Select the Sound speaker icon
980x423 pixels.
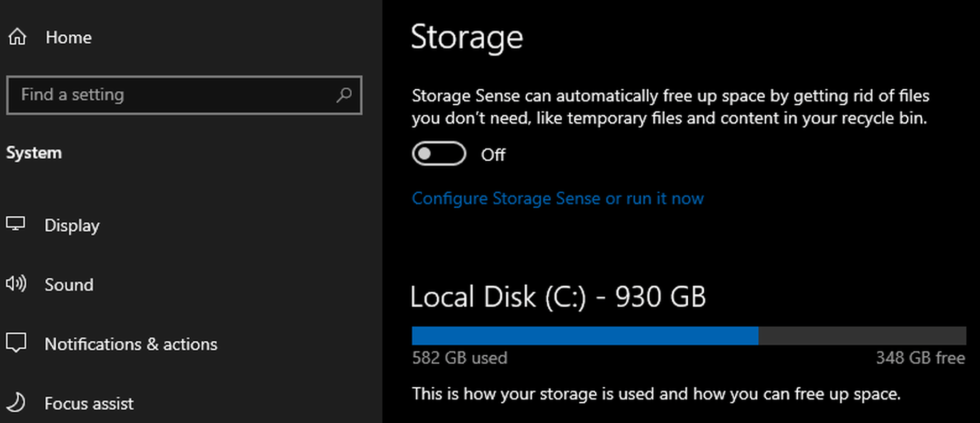pos(16,283)
